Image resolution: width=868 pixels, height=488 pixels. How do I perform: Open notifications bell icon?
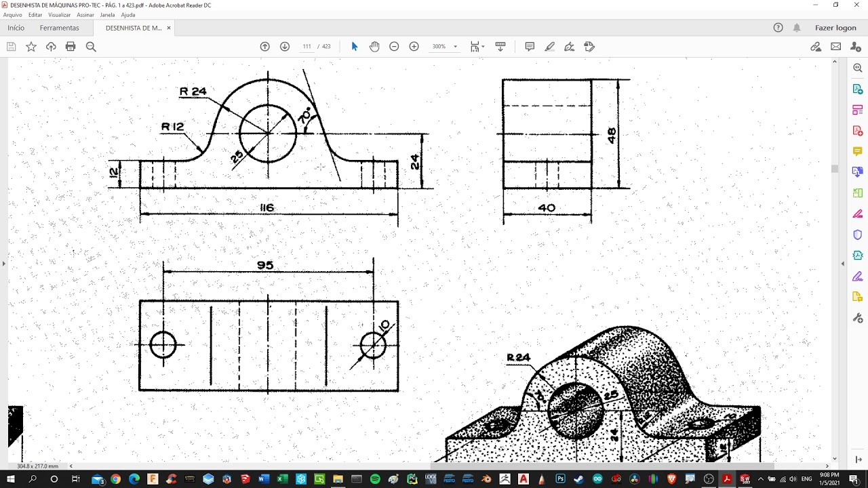click(x=797, y=28)
